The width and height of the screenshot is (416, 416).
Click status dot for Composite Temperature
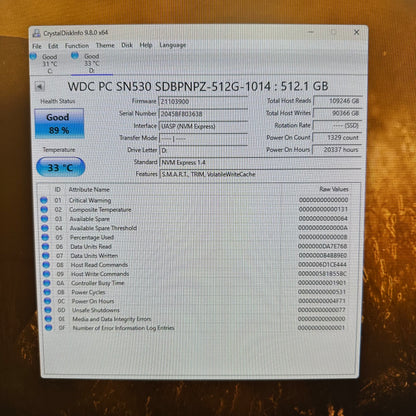click(44, 209)
